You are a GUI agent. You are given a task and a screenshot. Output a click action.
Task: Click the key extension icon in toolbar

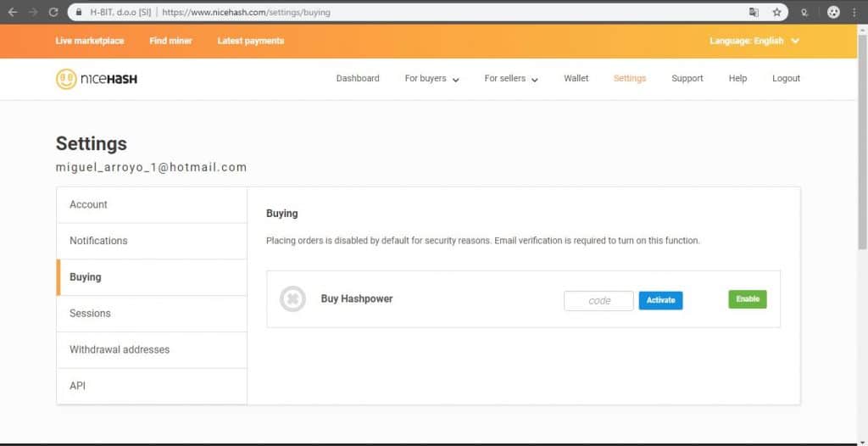[x=804, y=12]
